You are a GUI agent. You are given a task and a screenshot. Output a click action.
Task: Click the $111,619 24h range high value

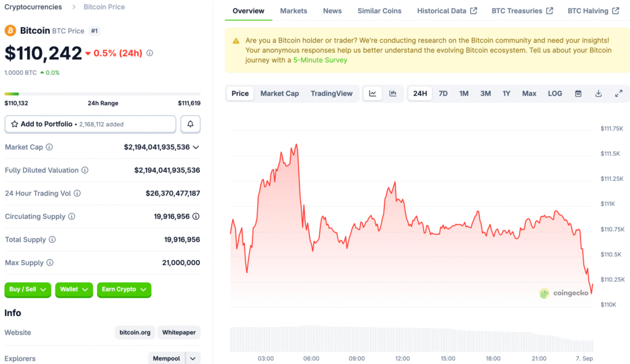tap(189, 103)
